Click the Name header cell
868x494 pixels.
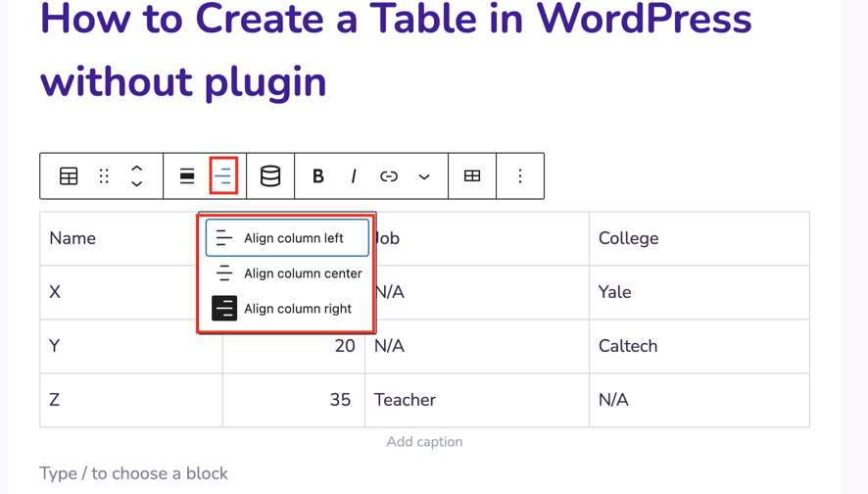(x=130, y=238)
